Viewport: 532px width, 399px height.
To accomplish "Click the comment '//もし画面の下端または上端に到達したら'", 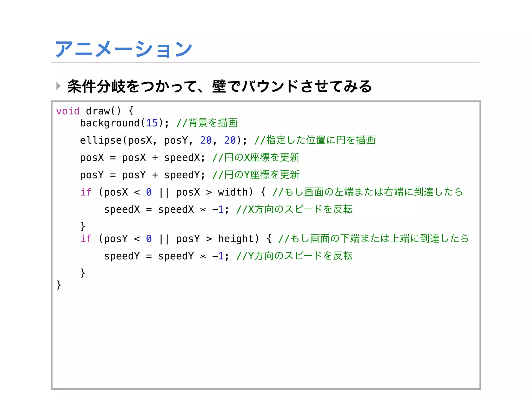I will (374, 239).
